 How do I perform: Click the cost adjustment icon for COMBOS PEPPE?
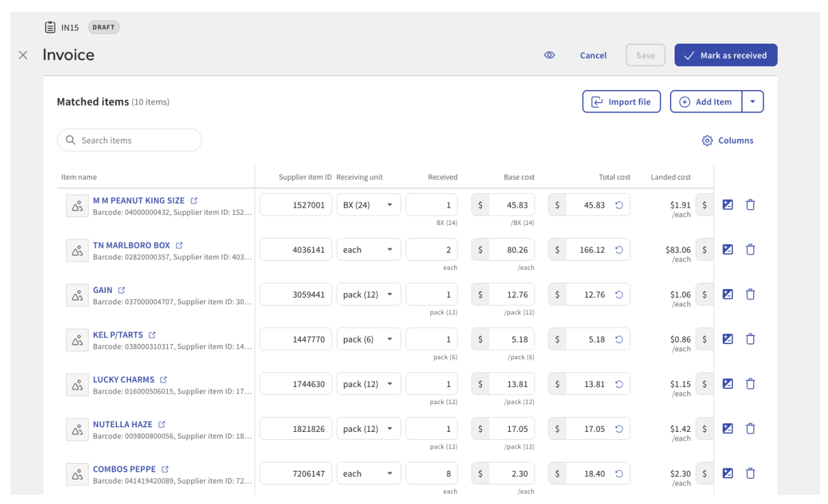pyautogui.click(x=727, y=474)
